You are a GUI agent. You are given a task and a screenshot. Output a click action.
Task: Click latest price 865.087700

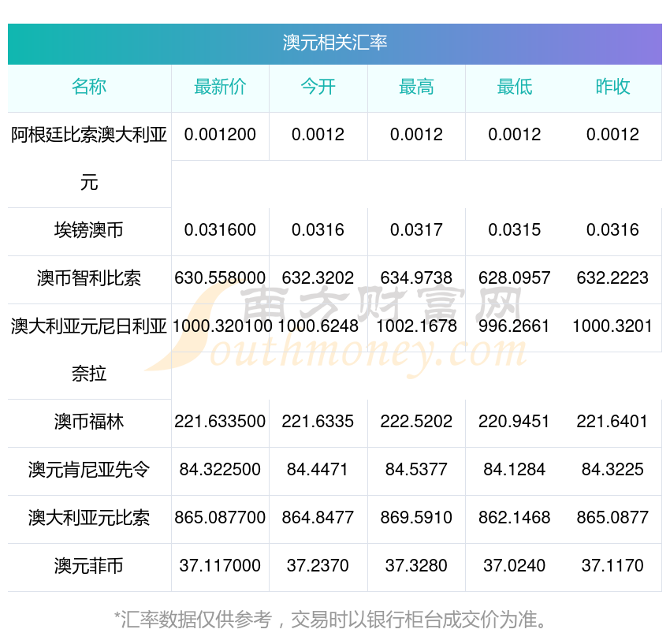220,518
